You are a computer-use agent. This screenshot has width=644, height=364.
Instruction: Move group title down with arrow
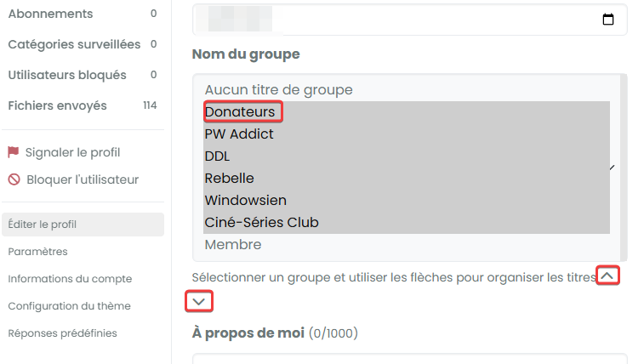point(199,302)
